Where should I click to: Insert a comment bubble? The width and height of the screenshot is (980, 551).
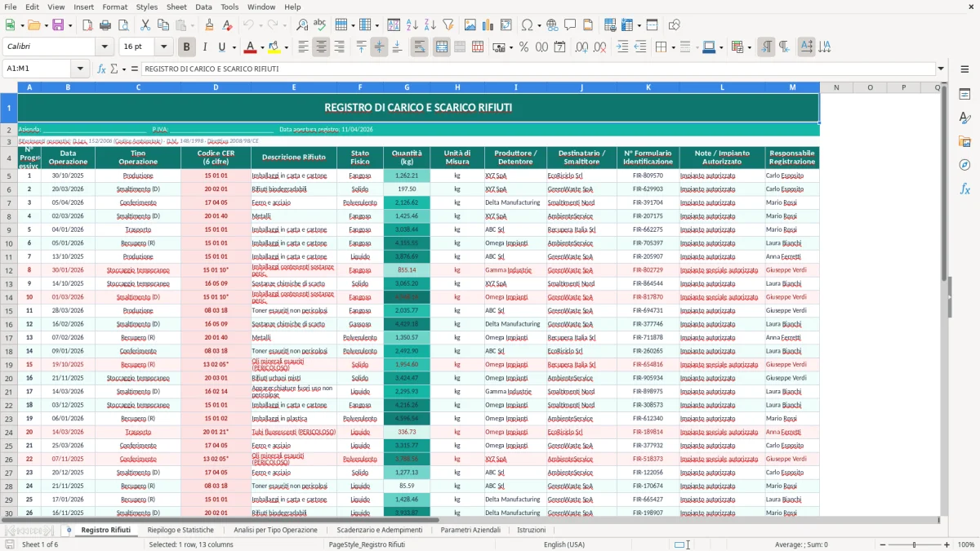570,25
